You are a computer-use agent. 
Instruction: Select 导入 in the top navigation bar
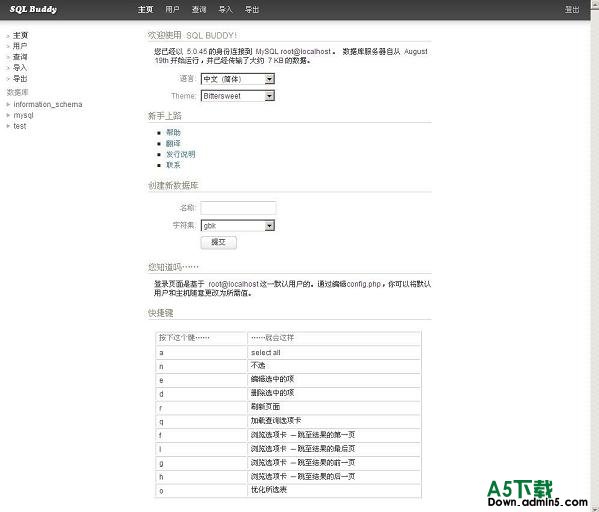coord(225,10)
